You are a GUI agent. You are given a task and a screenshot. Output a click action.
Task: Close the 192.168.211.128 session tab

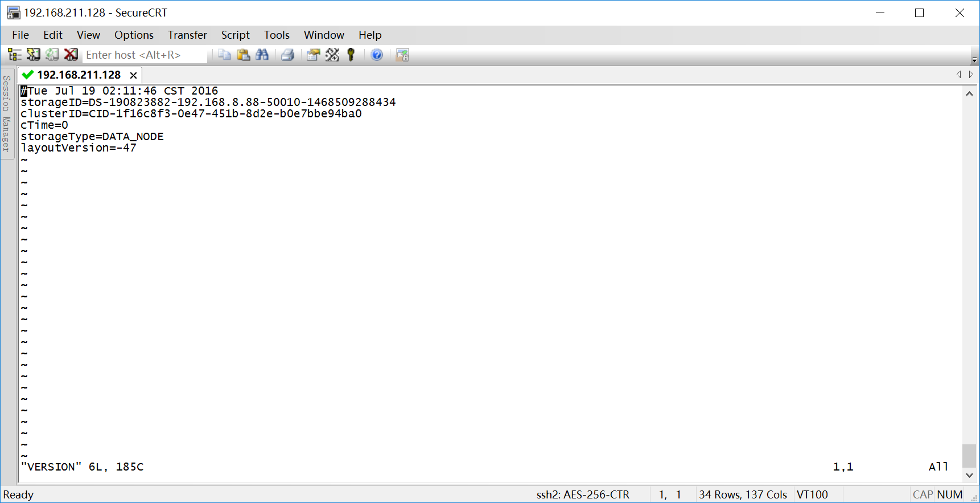(133, 75)
